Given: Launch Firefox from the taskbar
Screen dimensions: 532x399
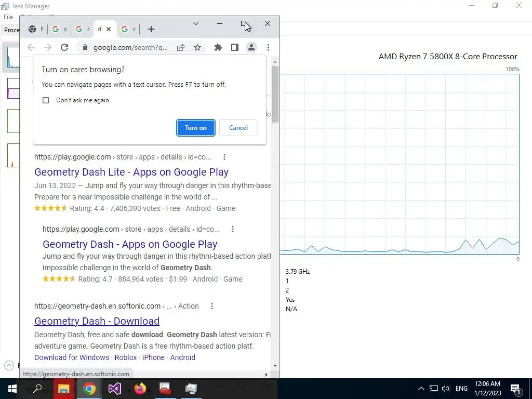Looking at the screenshot, I should click(x=140, y=389).
